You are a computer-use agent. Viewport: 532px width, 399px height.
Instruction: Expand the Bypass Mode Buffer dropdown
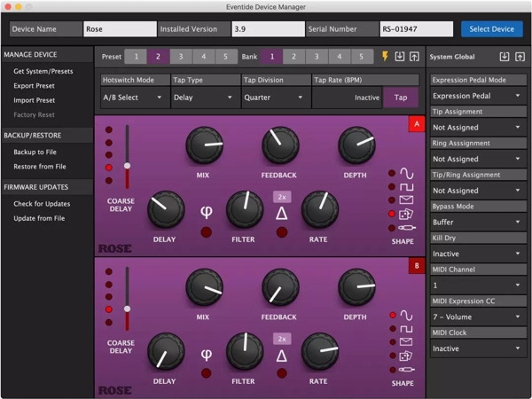[x=474, y=222]
